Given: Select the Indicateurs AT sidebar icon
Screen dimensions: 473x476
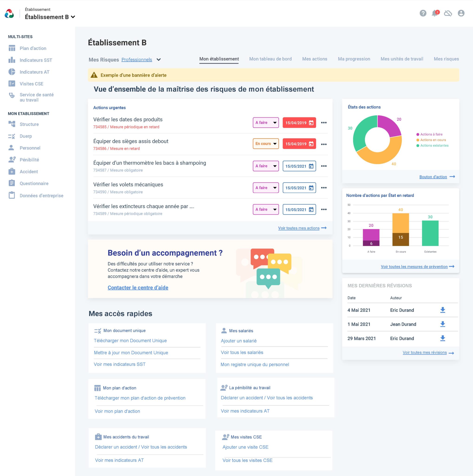Looking at the screenshot, I should pyautogui.click(x=12, y=72).
